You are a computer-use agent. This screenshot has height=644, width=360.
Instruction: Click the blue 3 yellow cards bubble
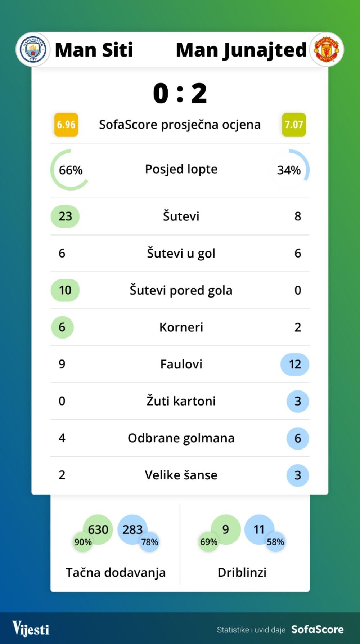click(x=298, y=401)
